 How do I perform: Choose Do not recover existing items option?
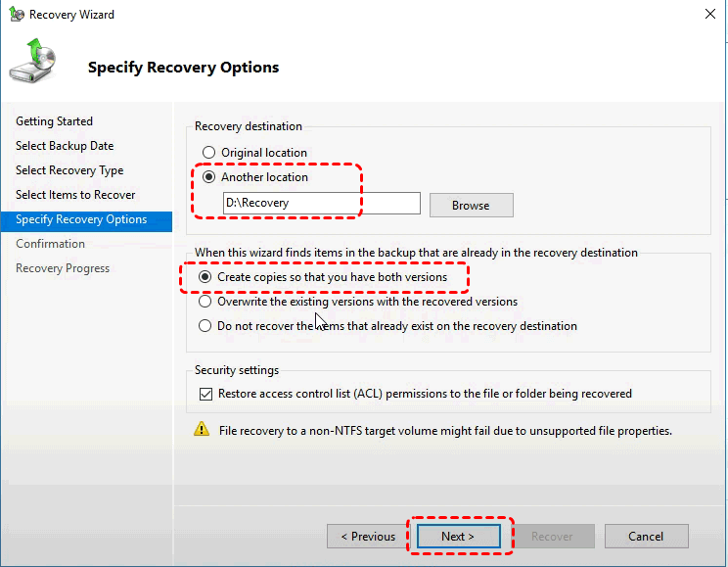coord(205,326)
